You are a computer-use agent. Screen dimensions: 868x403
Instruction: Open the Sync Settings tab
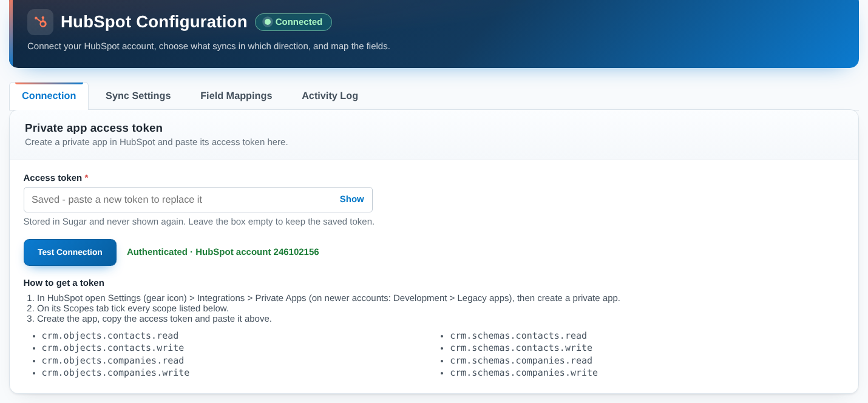tap(138, 96)
